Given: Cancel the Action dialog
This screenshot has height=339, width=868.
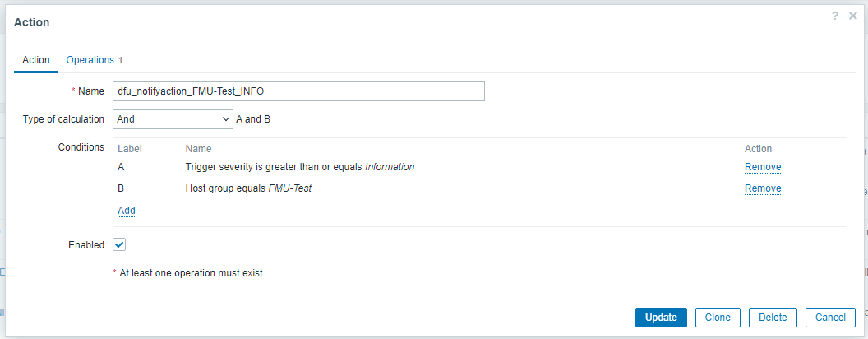Looking at the screenshot, I should (x=830, y=318).
